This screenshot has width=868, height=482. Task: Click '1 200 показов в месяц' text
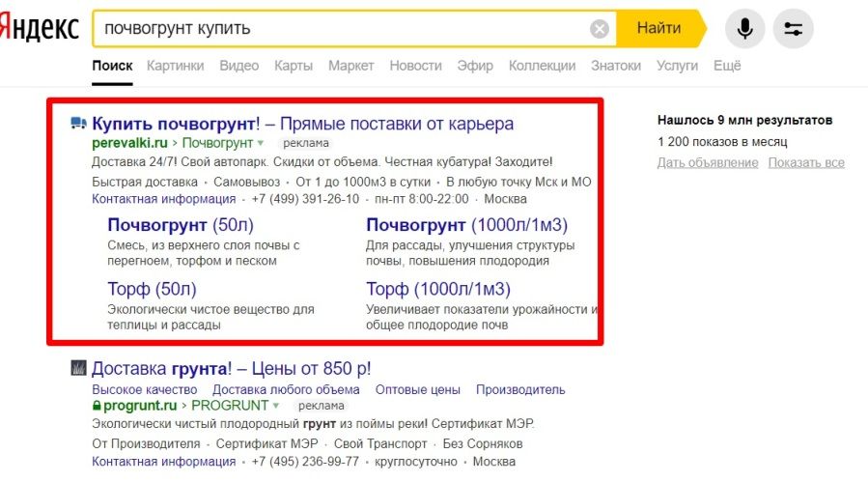coord(722,142)
